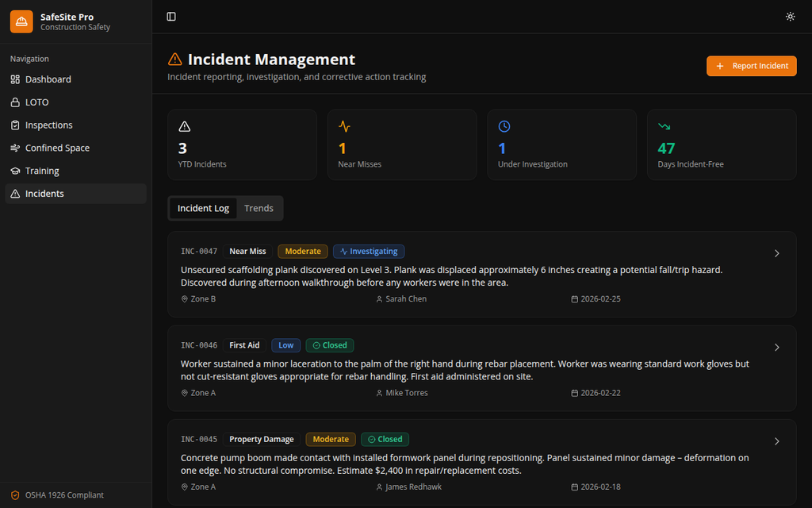Click the clock icon on Under Investigation card
This screenshot has height=508, width=812.
pyautogui.click(x=504, y=125)
